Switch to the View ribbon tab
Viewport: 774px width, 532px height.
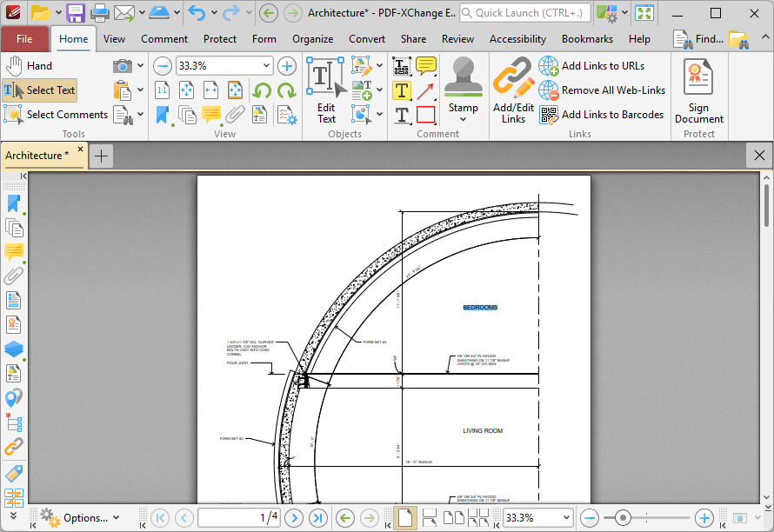tap(114, 39)
